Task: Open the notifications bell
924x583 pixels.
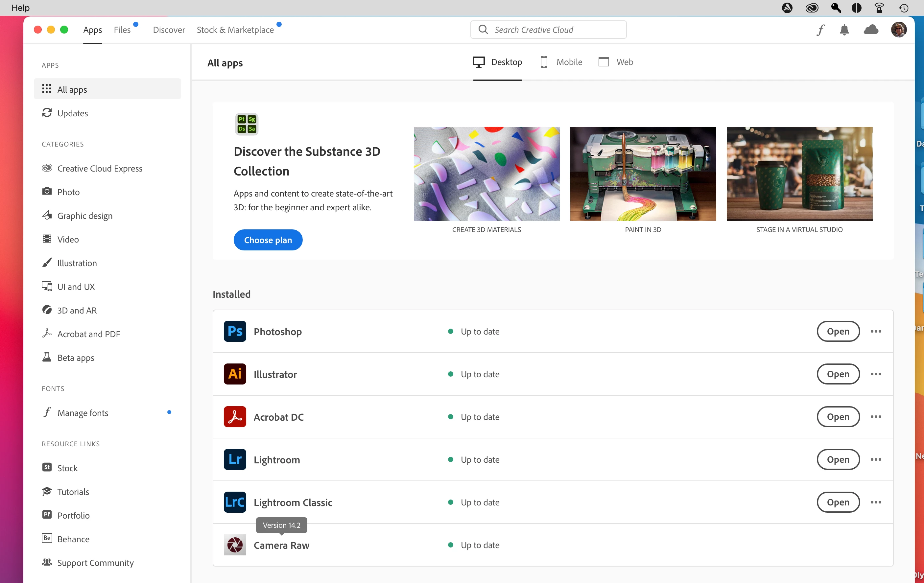Action: click(844, 30)
